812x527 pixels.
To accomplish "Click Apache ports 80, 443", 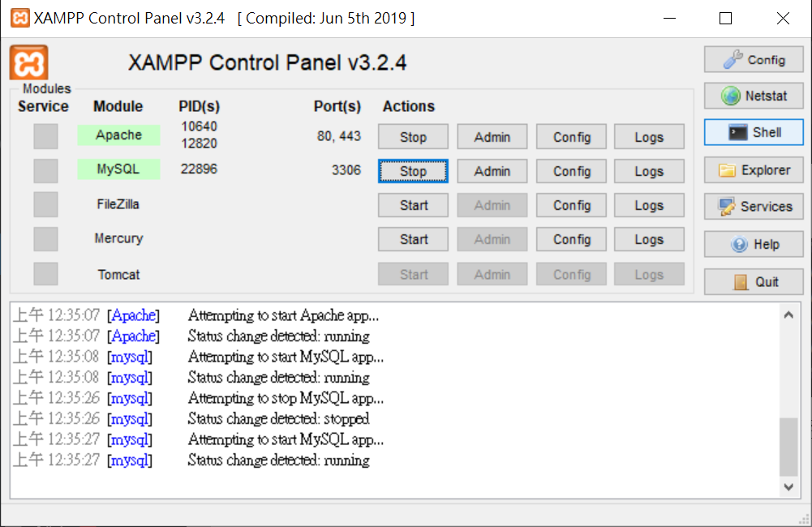I will [339, 136].
